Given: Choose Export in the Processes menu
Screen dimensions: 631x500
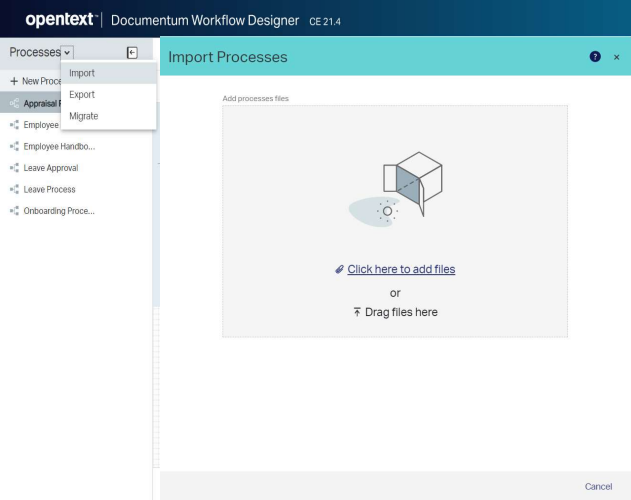Looking at the screenshot, I should coord(82,94).
